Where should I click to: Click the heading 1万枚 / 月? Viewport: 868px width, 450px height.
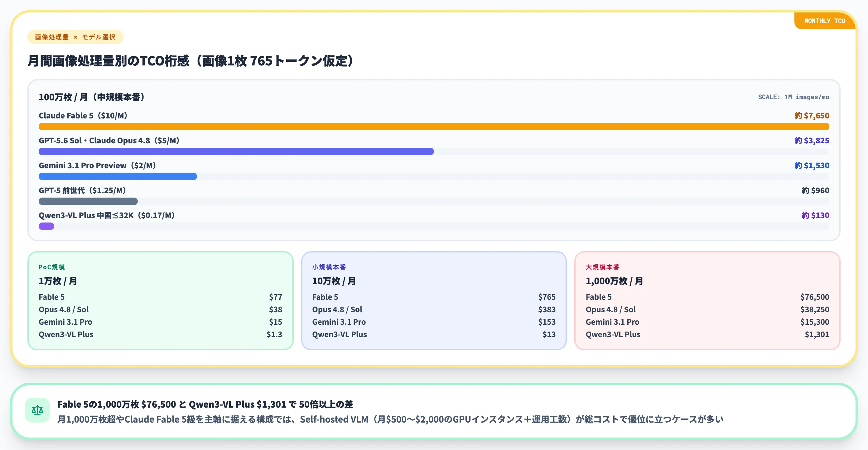coord(58,281)
